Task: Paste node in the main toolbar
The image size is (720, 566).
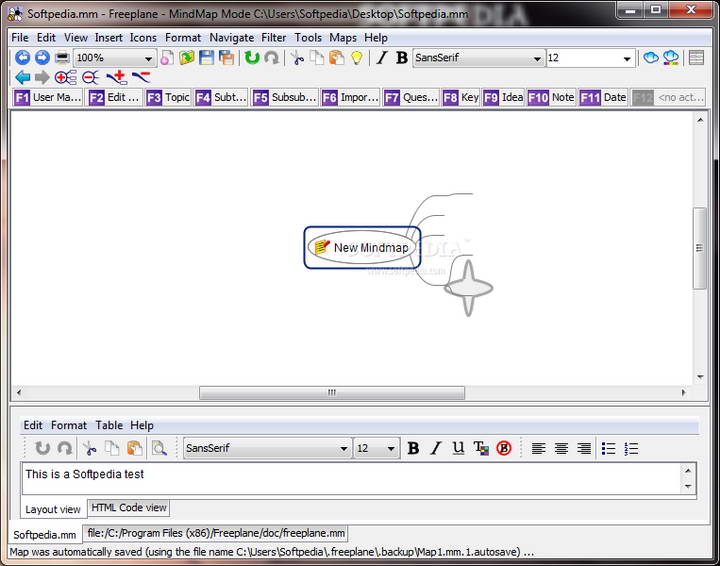Action: pos(337,58)
